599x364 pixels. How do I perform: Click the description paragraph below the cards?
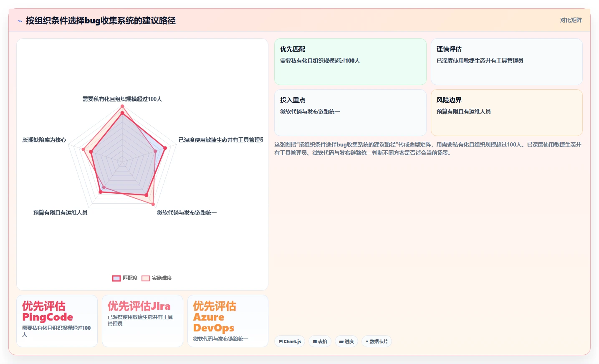[428, 149]
